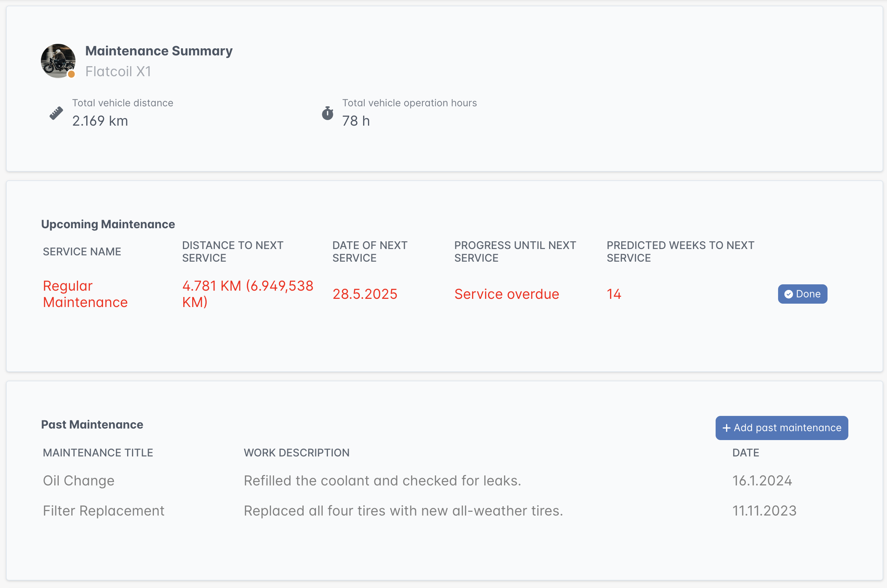Screen dimensions: 887x588
Task: Click Distance to Next Service column header
Action: click(x=233, y=252)
